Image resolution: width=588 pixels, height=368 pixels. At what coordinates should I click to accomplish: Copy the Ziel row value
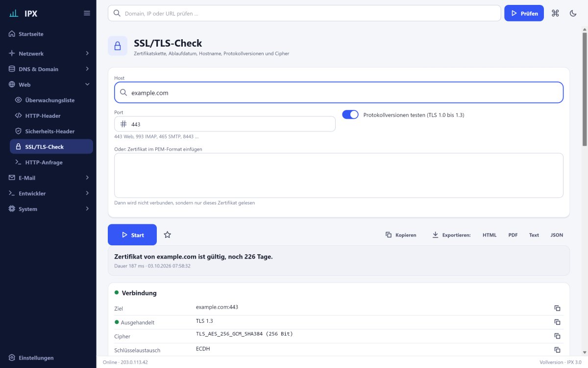coord(557,308)
